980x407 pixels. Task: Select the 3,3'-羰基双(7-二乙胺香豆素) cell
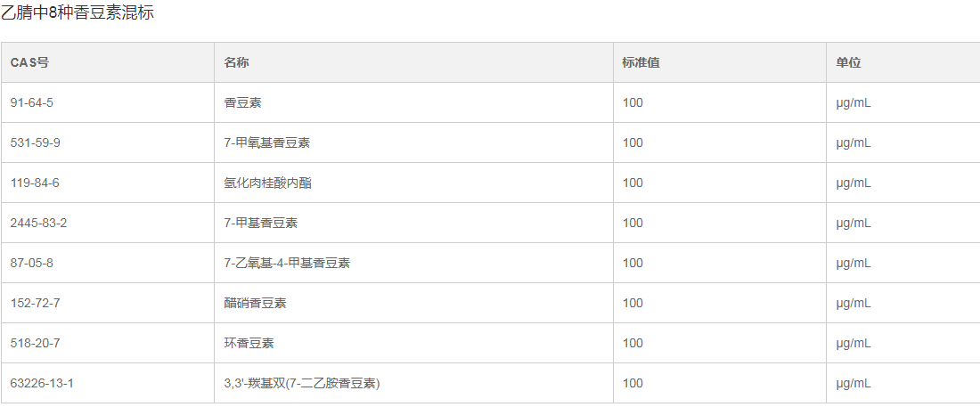302,383
